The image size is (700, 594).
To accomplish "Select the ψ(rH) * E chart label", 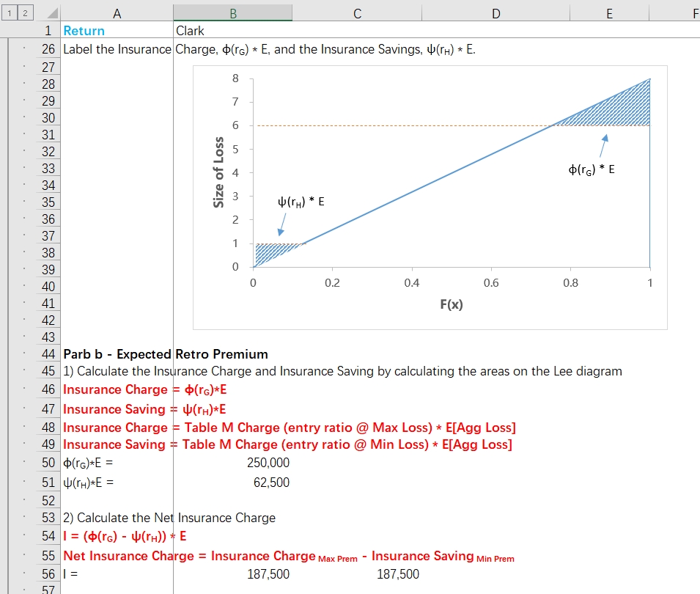I will (301, 202).
